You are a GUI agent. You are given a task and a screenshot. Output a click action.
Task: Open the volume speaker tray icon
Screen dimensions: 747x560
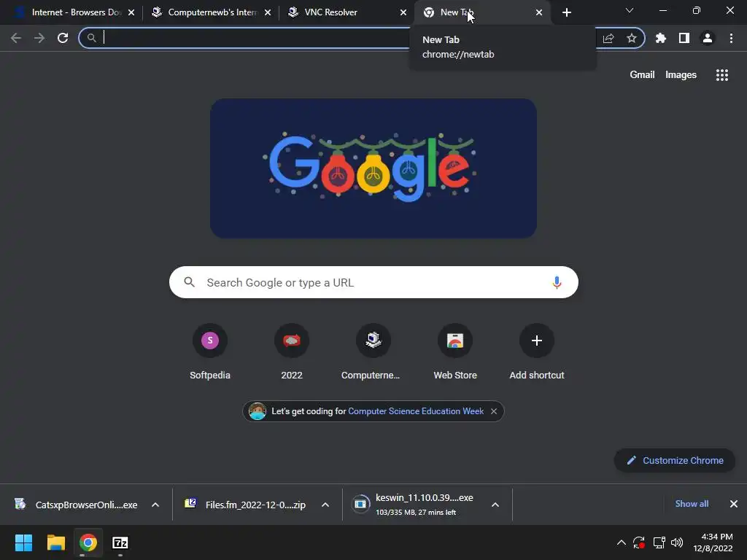tap(676, 542)
